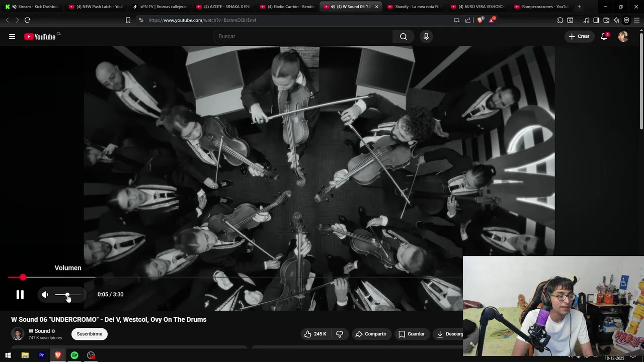Viewport: 644px width, 362px height.
Task: Open the W Sound channel name link
Action: (x=39, y=331)
